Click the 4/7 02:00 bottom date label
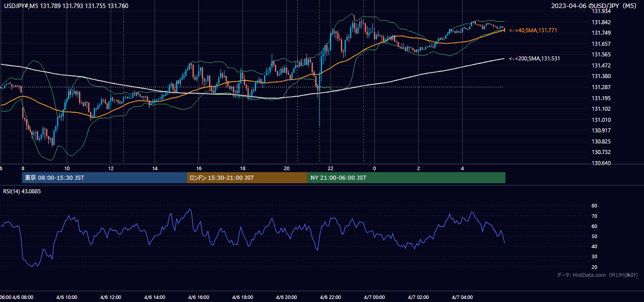The image size is (644, 302). 418,297
